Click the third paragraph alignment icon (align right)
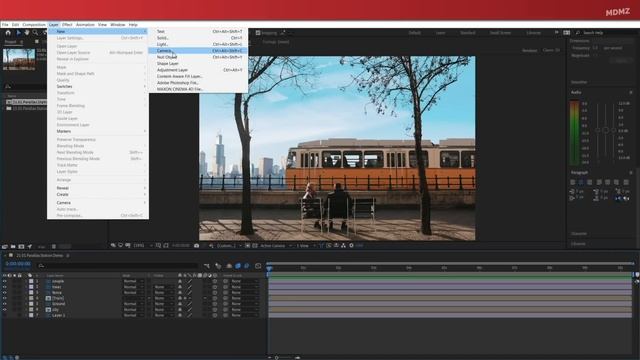 coord(590,182)
